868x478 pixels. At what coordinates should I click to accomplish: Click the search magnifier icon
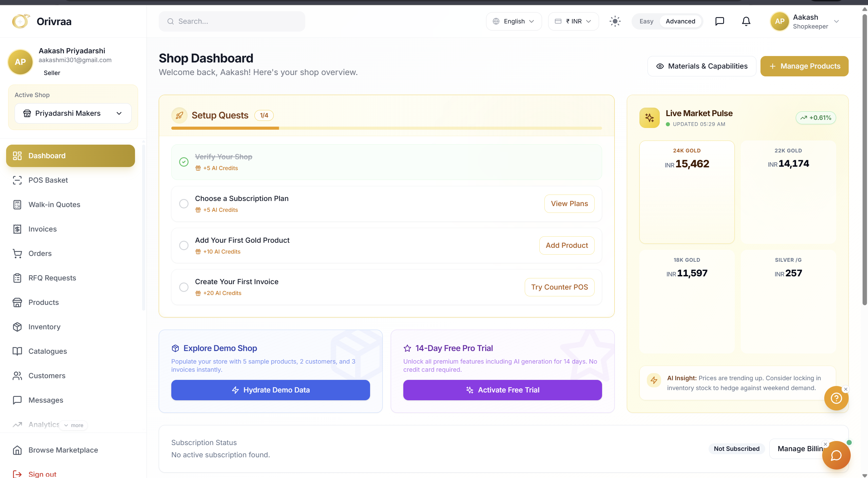(171, 21)
